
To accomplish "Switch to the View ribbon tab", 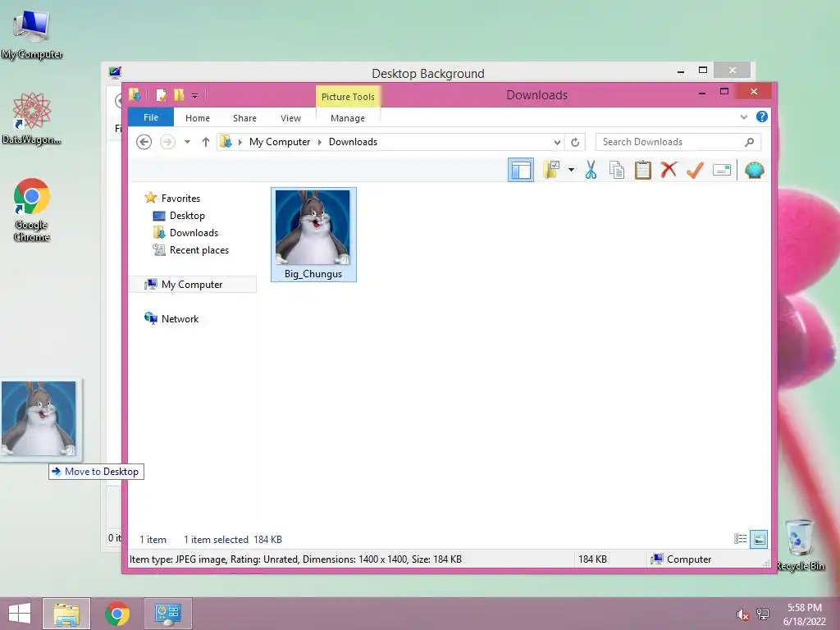I will pyautogui.click(x=291, y=118).
